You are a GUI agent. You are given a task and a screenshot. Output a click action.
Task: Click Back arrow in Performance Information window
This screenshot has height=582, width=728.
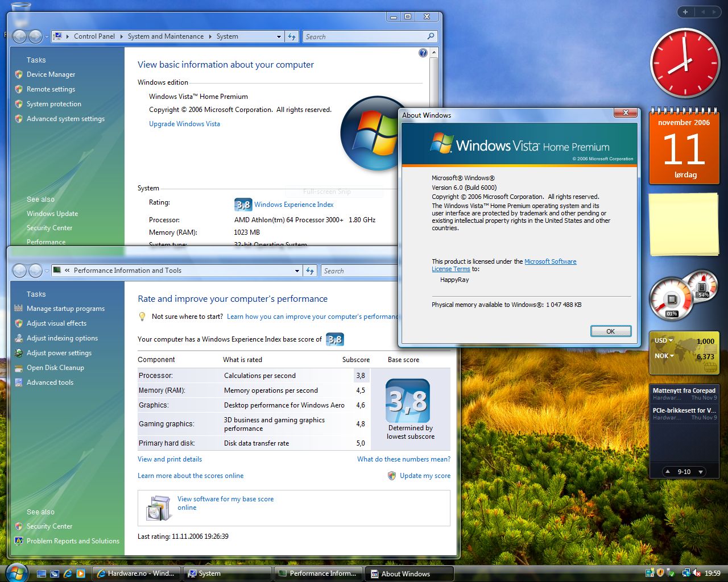click(19, 271)
